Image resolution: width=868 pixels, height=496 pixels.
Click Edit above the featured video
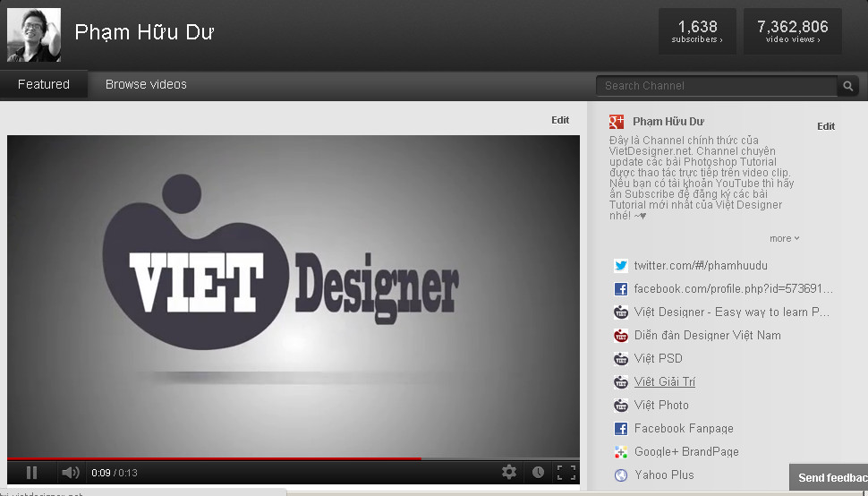point(560,120)
